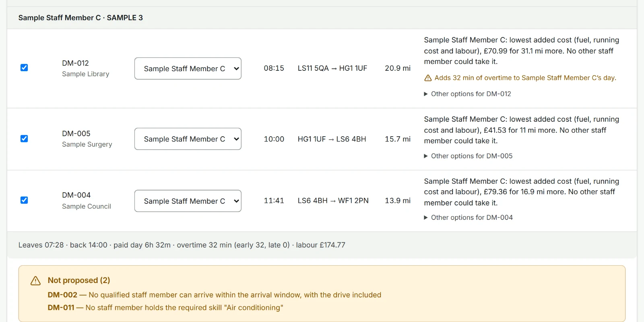
Task: Uncheck the DM-012 job checkbox
Action: (x=24, y=68)
